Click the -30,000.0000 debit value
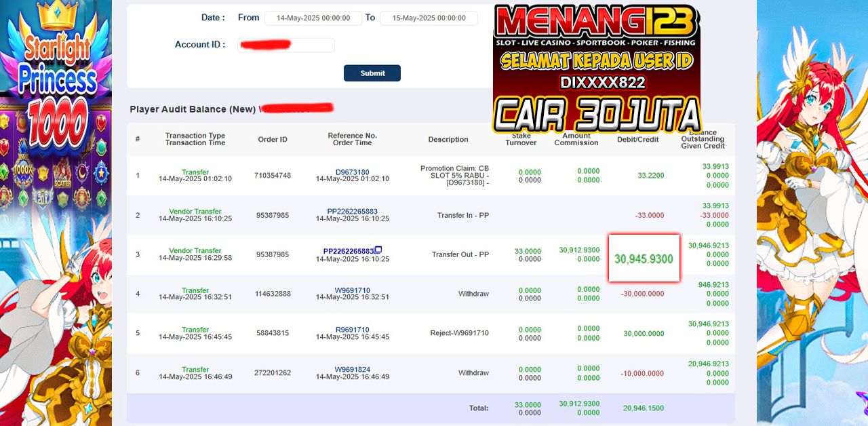Viewport: 868px width, 426px height. [643, 294]
